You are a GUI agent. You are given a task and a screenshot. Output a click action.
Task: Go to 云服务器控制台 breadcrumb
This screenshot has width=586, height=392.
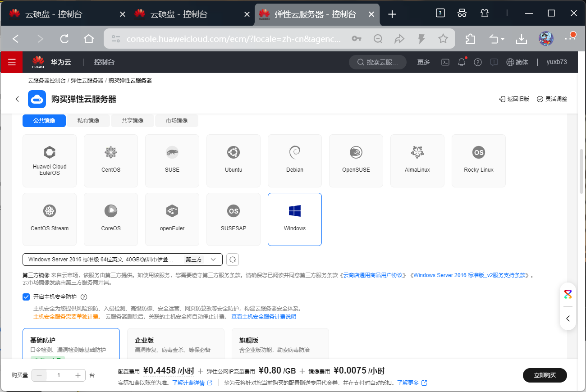(47, 81)
